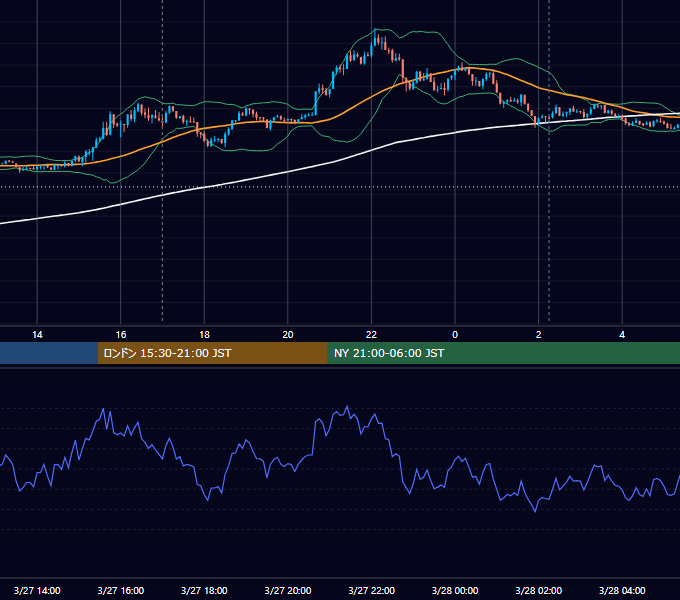Click the 3/27 18:00 date label

204,590
